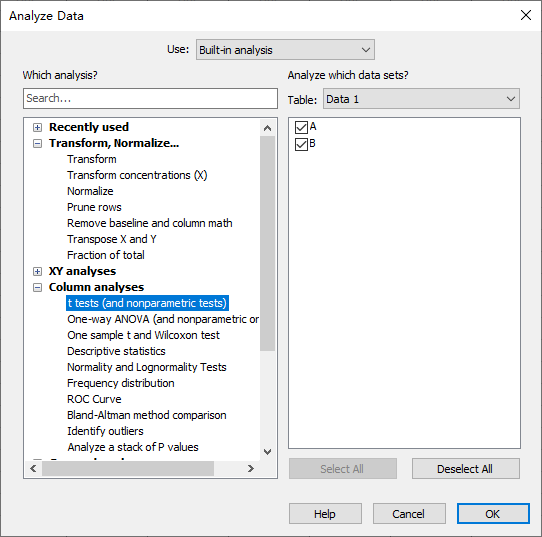Screen dimensions: 542x537
Task: Uncheck data set A checkbox
Action: point(301,127)
